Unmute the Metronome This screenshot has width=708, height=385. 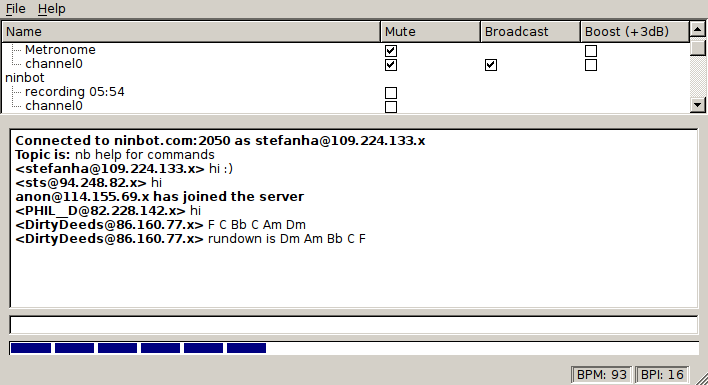point(391,51)
